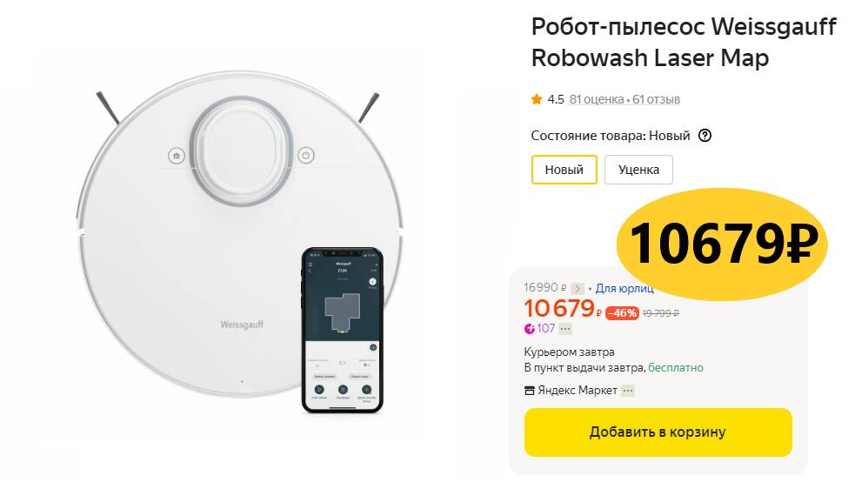Open the ellipsis next to 107 points
The width and height of the screenshot is (868, 489).
565,329
